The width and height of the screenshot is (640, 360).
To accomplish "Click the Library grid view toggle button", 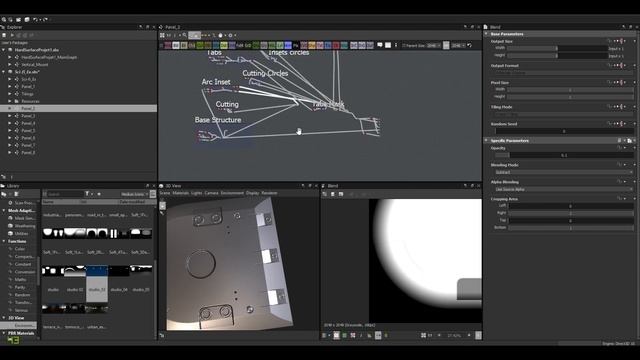I will click(153, 194).
